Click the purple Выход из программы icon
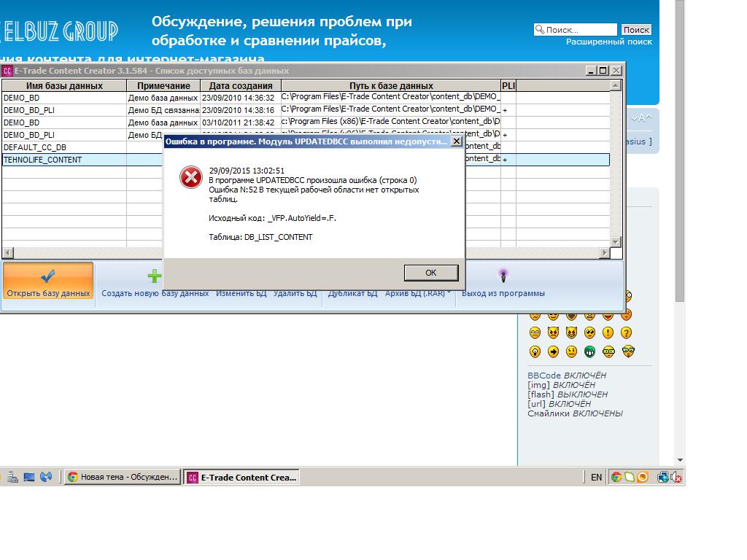The image size is (747, 560). point(503,275)
